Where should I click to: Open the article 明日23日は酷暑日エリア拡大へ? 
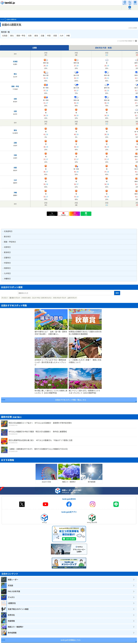pyautogui.click(x=40, y=423)
